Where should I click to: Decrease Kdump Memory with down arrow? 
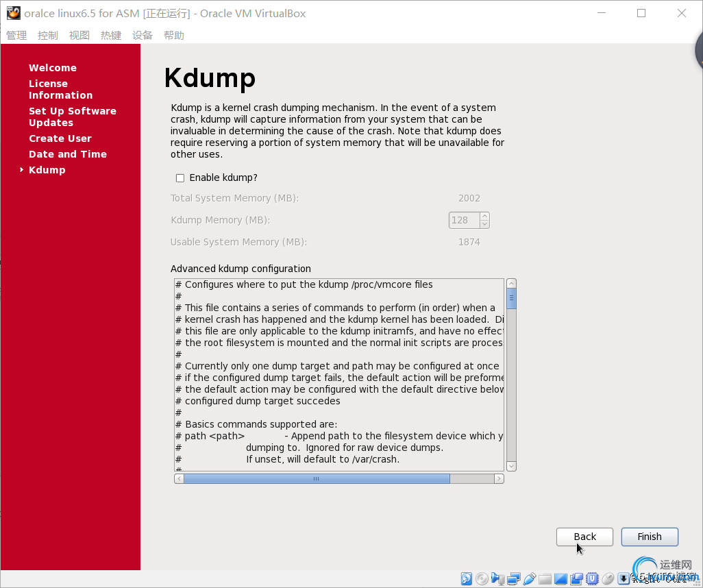[x=485, y=224]
